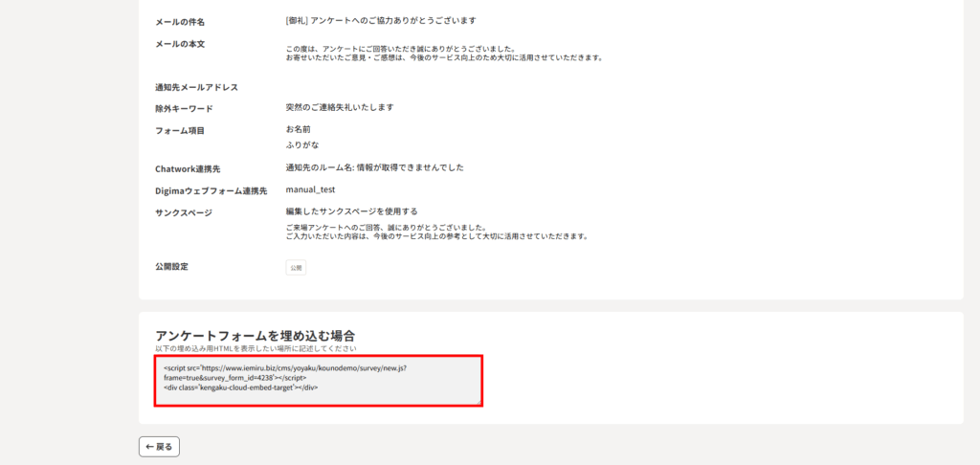The image size is (980, 465).
Task: Click the resize handle of the embed code box
Action: coord(479,402)
